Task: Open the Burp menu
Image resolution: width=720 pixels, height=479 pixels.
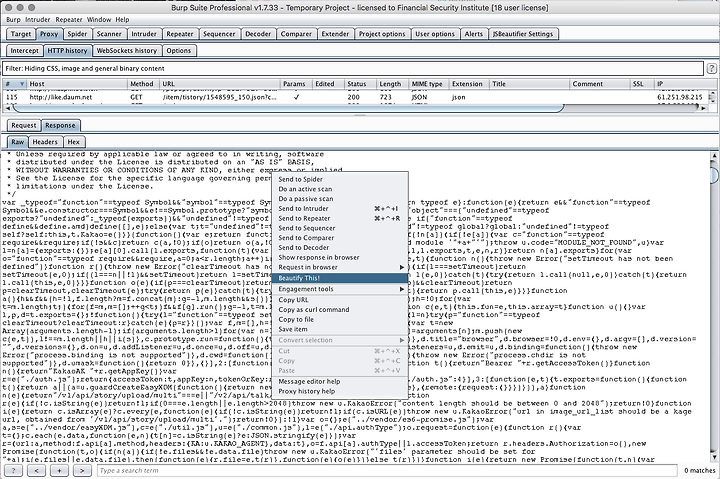Action: coord(13,20)
